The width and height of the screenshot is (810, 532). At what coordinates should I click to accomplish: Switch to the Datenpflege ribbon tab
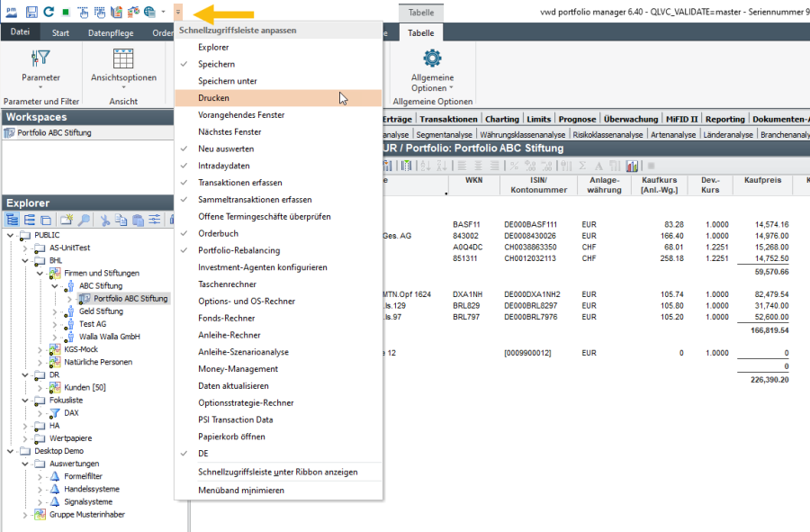pyautogui.click(x=109, y=33)
